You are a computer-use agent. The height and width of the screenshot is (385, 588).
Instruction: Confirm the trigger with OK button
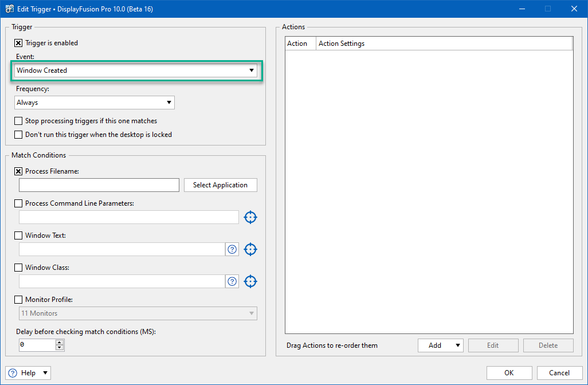point(509,373)
